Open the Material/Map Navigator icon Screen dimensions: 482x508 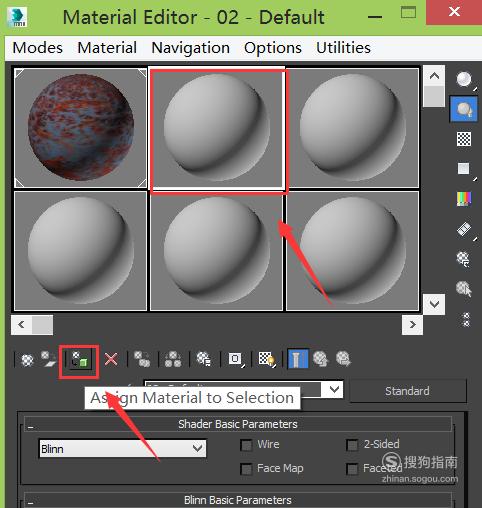466,319
